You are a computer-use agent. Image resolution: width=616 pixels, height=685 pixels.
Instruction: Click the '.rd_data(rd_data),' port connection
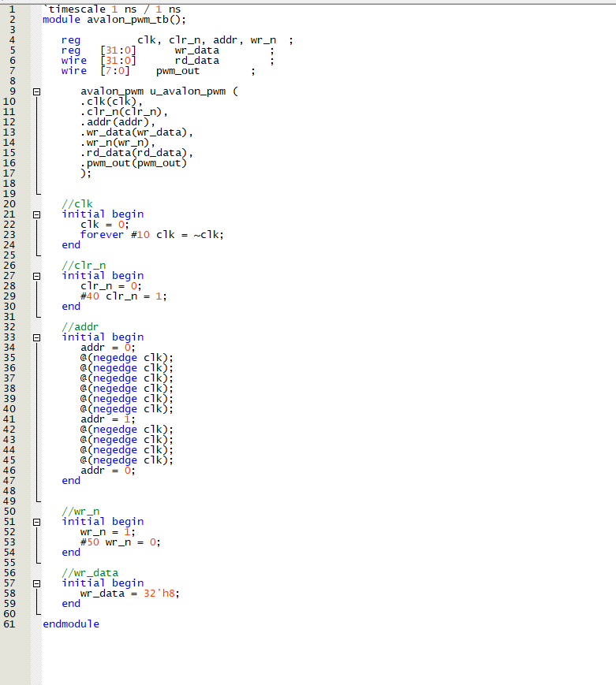[136, 153]
